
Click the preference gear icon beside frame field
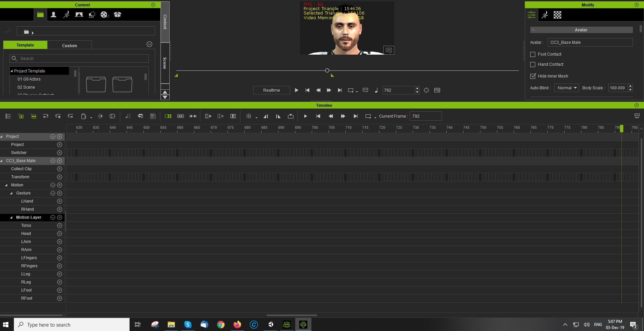[x=427, y=90]
